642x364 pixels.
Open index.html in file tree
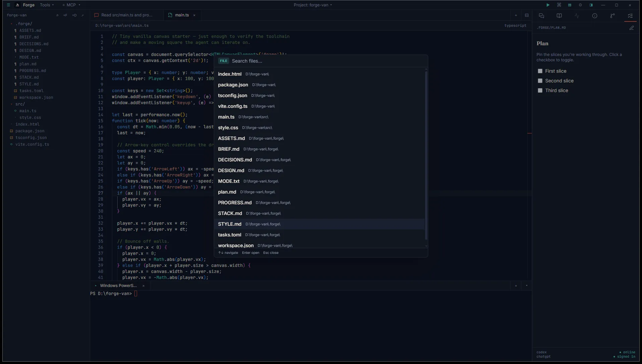27,124
